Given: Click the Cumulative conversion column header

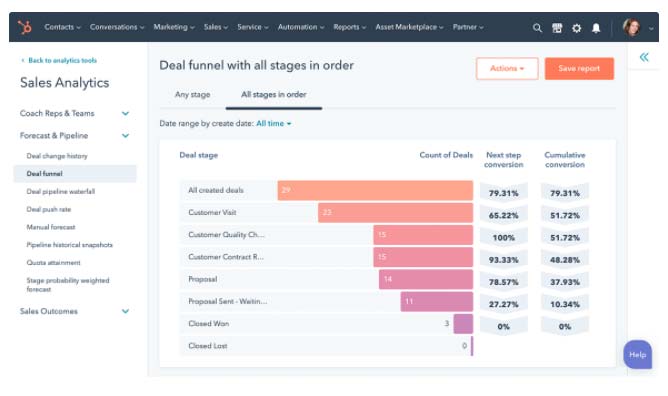Looking at the screenshot, I should (x=565, y=160).
